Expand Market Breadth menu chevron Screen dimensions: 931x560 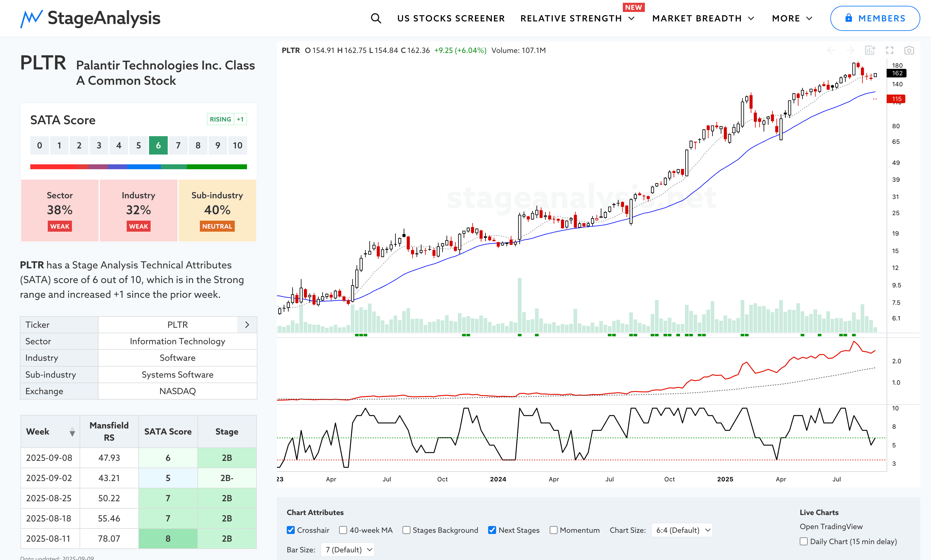coord(751,18)
